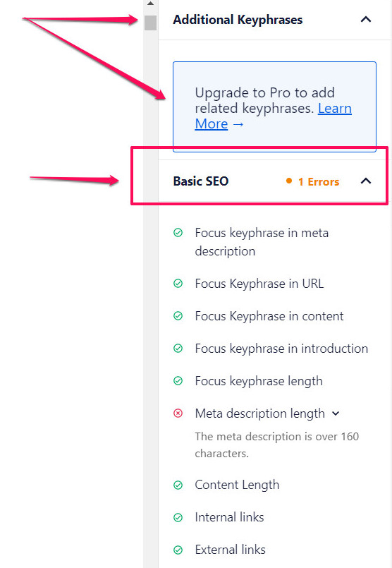Viewport: 392px width, 568px height.
Task: Toggle Meta description length details arrow
Action: coord(336,413)
